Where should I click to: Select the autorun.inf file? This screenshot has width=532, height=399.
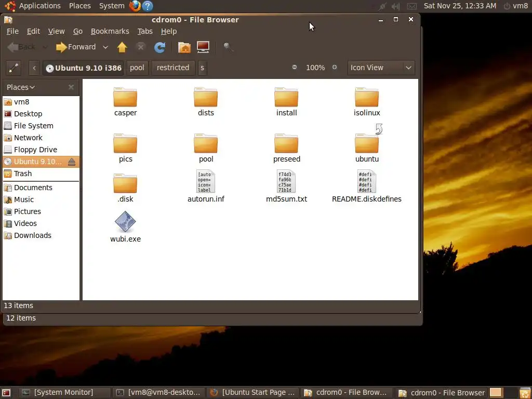206,187
